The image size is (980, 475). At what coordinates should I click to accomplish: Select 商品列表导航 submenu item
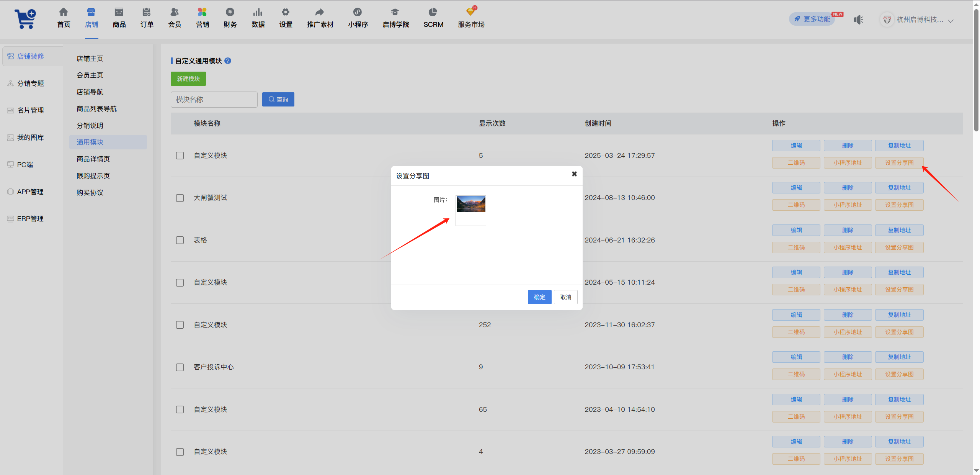tap(96, 109)
